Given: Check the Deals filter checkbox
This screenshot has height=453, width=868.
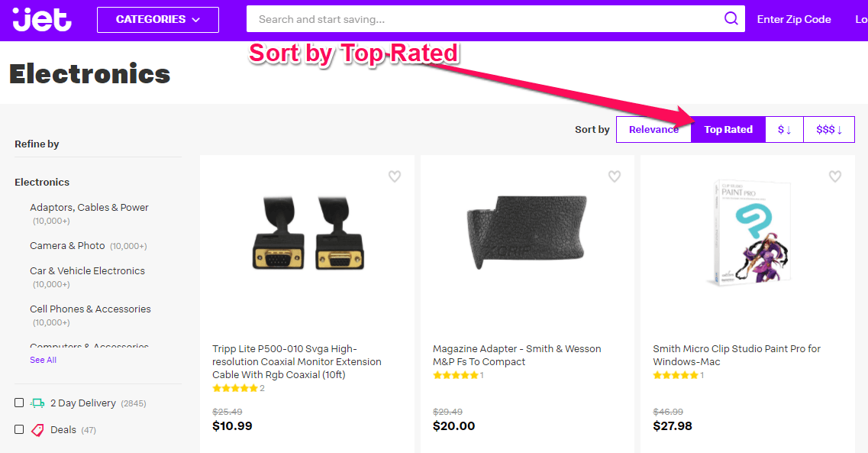Looking at the screenshot, I should tap(19, 429).
